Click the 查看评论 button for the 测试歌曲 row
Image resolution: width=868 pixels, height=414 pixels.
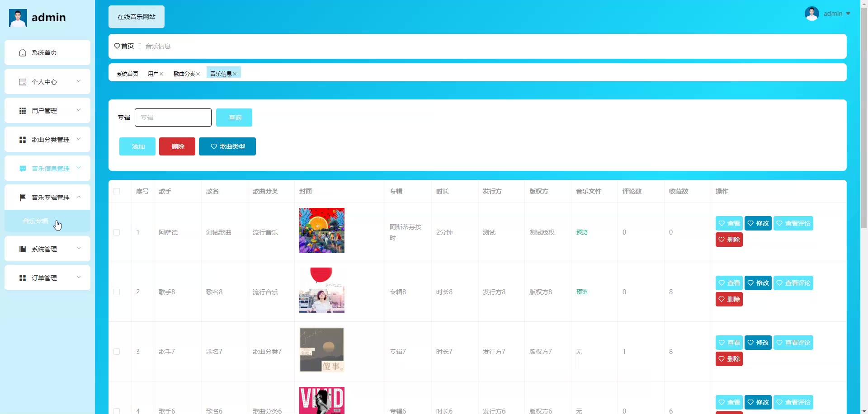click(793, 223)
